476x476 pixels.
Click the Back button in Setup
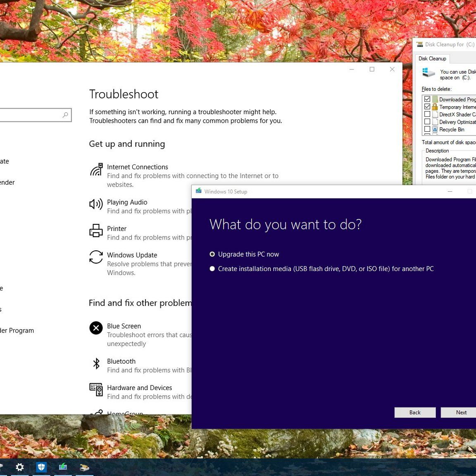(x=415, y=412)
